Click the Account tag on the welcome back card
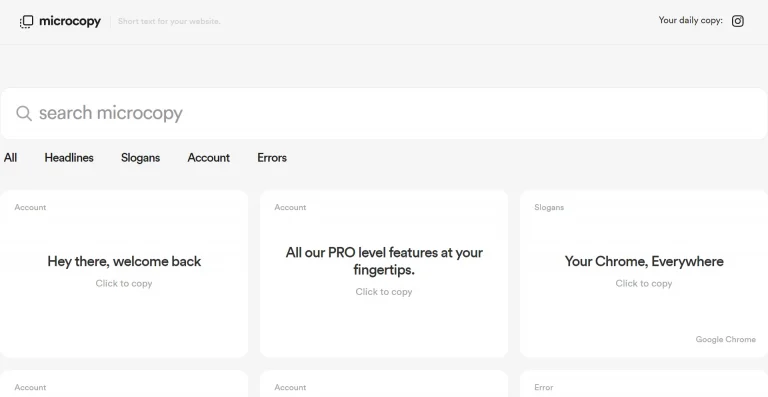768x397 pixels. 30,208
